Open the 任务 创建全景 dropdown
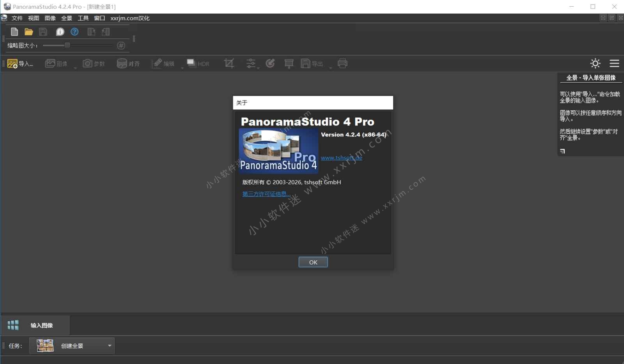 point(72,346)
